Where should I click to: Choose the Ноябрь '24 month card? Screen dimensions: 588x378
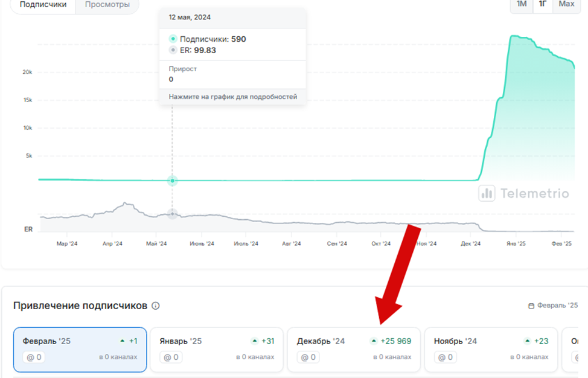490,350
